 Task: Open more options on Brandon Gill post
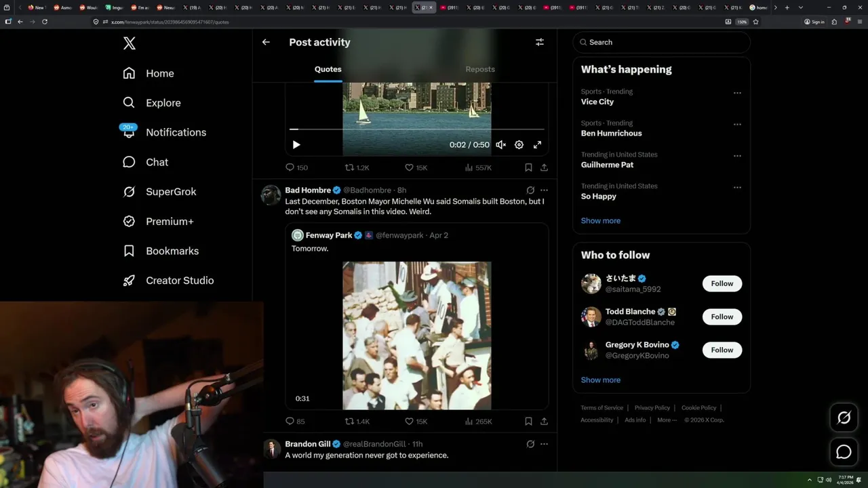click(544, 444)
